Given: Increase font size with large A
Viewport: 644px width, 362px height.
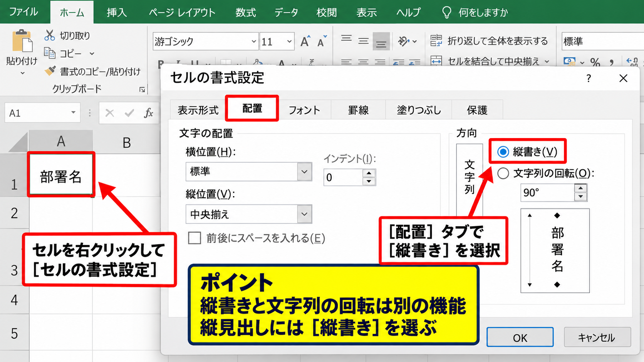Looking at the screenshot, I should click(305, 42).
